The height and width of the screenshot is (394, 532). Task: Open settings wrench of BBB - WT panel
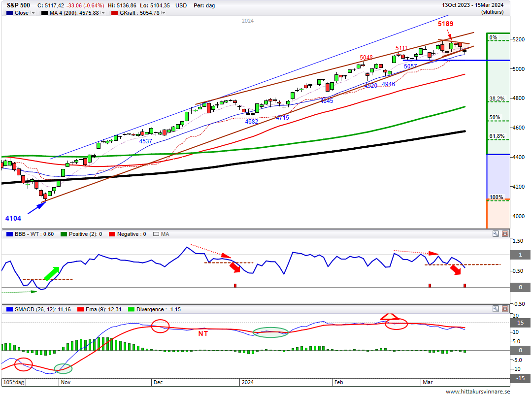pyautogui.click(x=496, y=234)
